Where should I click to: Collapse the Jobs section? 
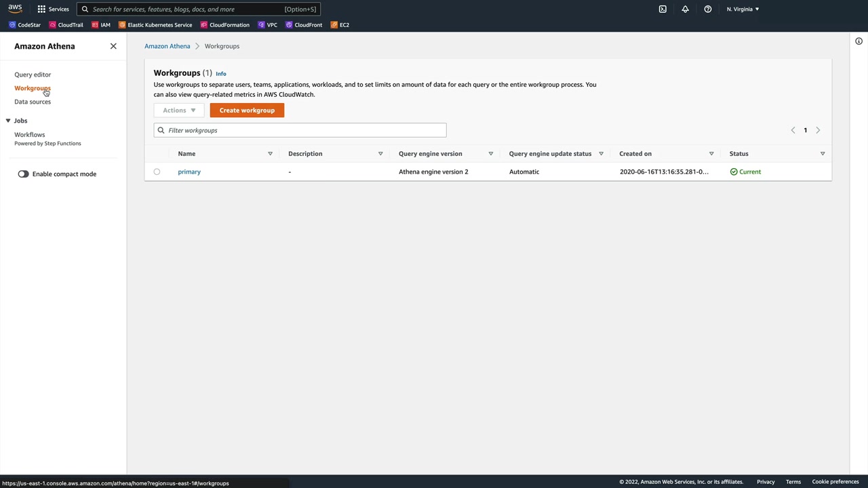8,121
